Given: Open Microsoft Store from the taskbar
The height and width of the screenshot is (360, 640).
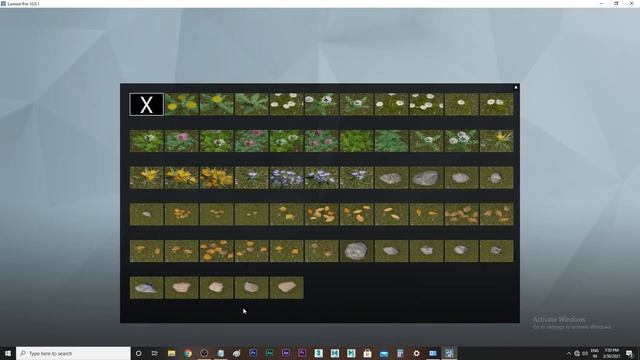Looking at the screenshot, I should coord(367,353).
